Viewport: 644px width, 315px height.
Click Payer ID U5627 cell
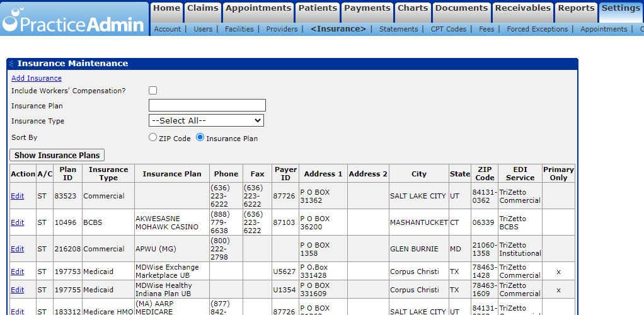point(285,272)
